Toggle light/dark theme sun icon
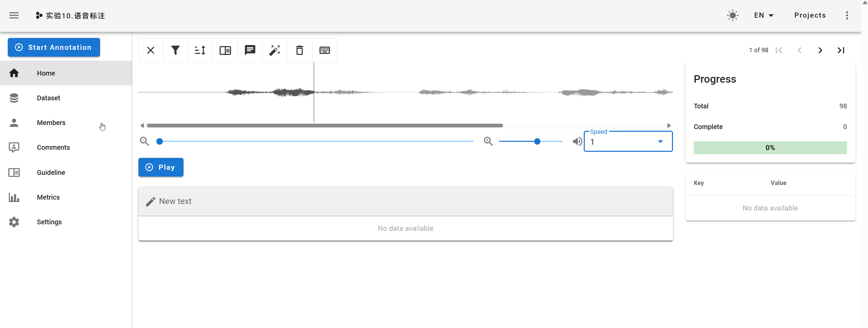The width and height of the screenshot is (868, 328). pyautogui.click(x=733, y=15)
